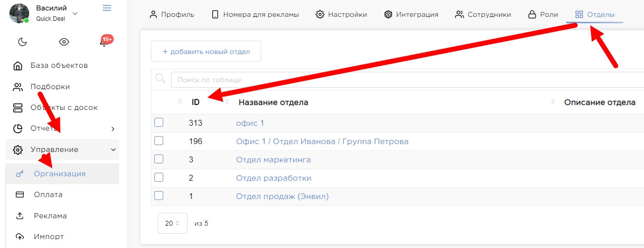Open the 20 rows-per-page selector
The height and width of the screenshot is (248, 644).
(x=172, y=223)
